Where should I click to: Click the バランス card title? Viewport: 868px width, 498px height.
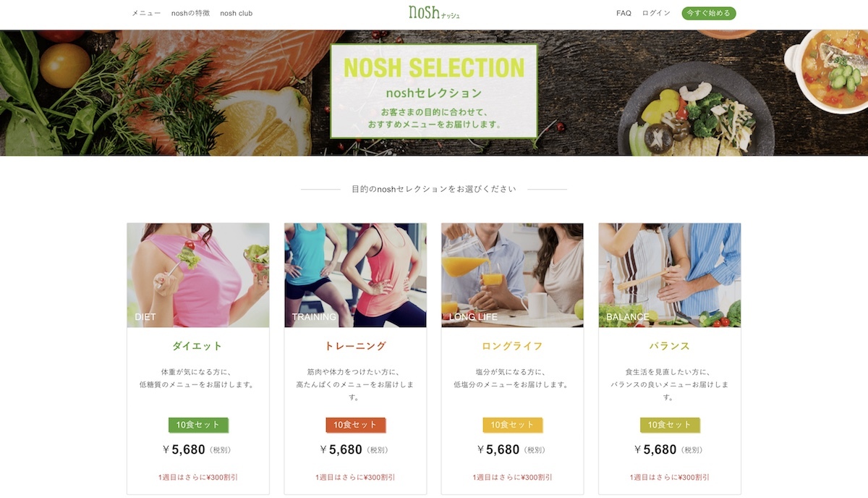[x=670, y=346]
